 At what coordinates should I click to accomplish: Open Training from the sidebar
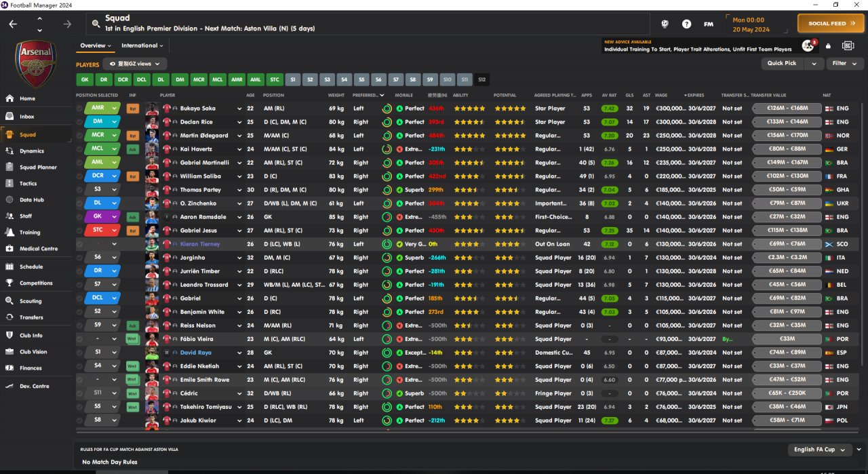coord(36,233)
